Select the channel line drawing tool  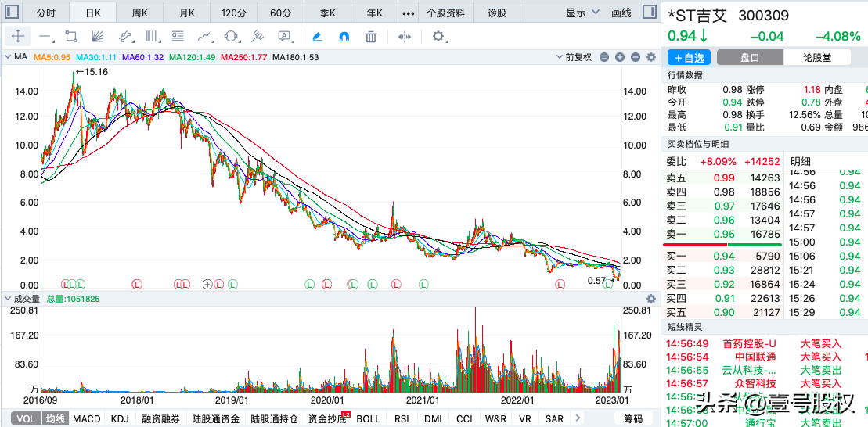126,37
